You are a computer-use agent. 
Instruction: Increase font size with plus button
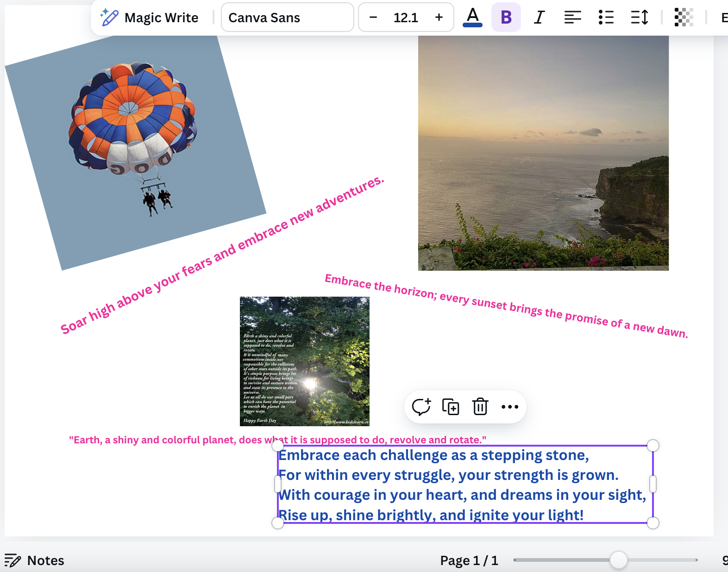coord(439,18)
